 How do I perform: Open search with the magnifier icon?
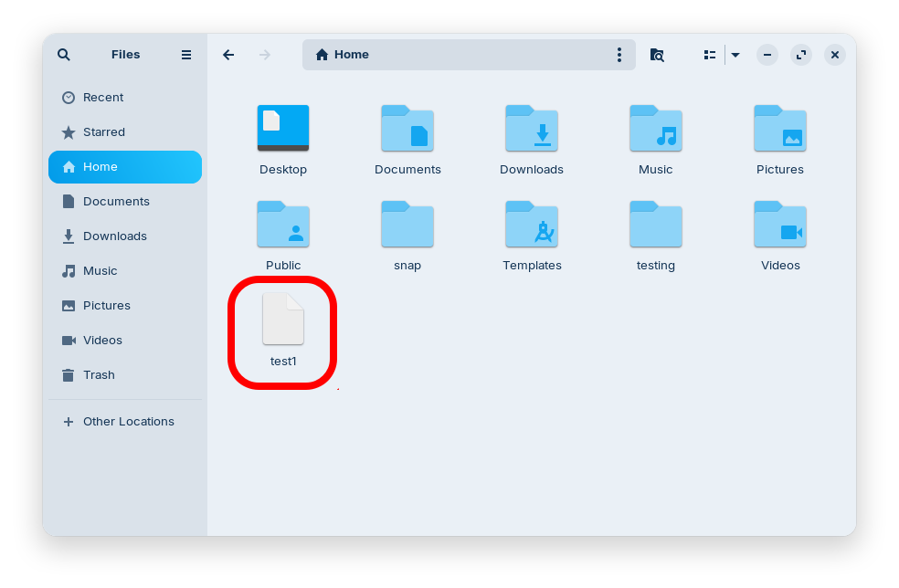click(64, 55)
